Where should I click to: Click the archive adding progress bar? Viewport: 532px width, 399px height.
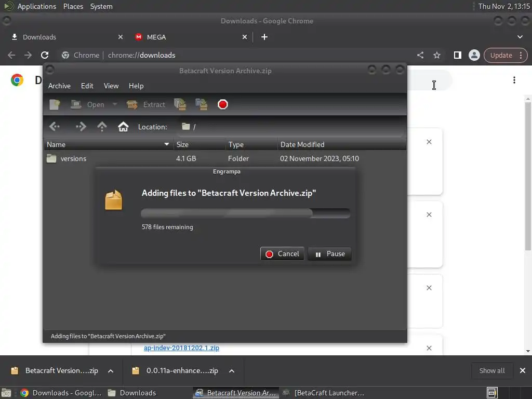245,213
